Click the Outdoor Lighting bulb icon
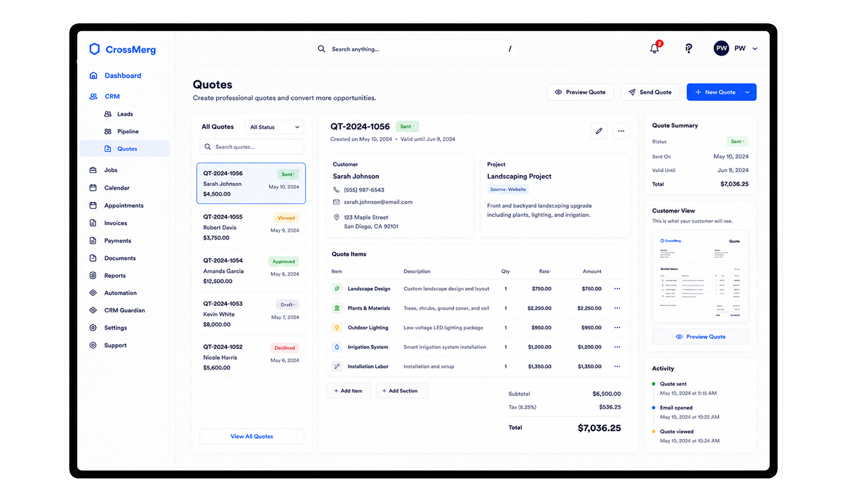This screenshot has height=504, width=847. click(337, 327)
